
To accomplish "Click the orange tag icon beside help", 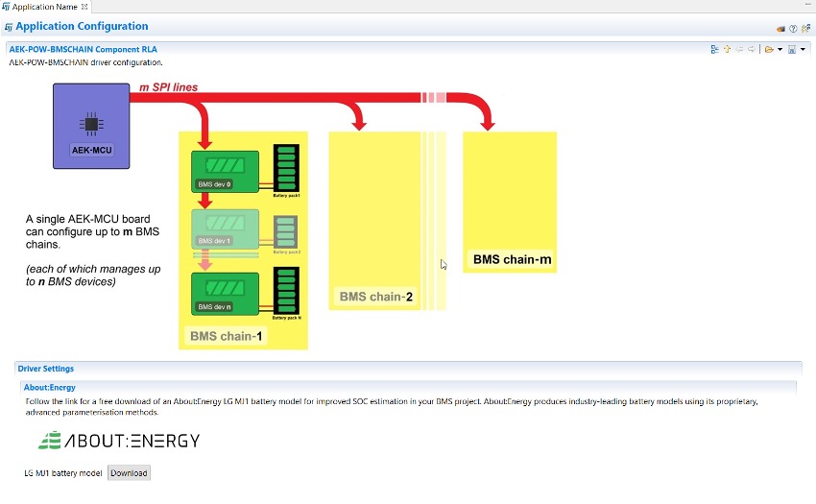I will tap(781, 28).
